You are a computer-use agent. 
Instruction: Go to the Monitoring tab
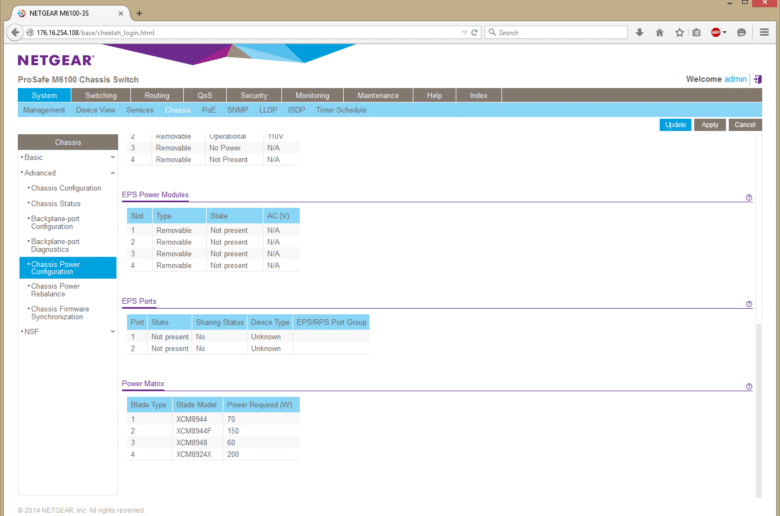tap(312, 95)
